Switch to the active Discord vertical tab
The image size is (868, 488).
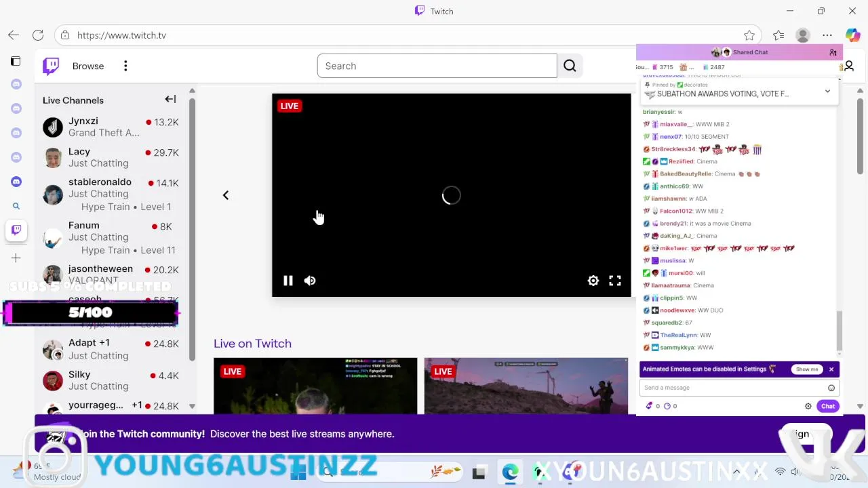click(x=16, y=182)
